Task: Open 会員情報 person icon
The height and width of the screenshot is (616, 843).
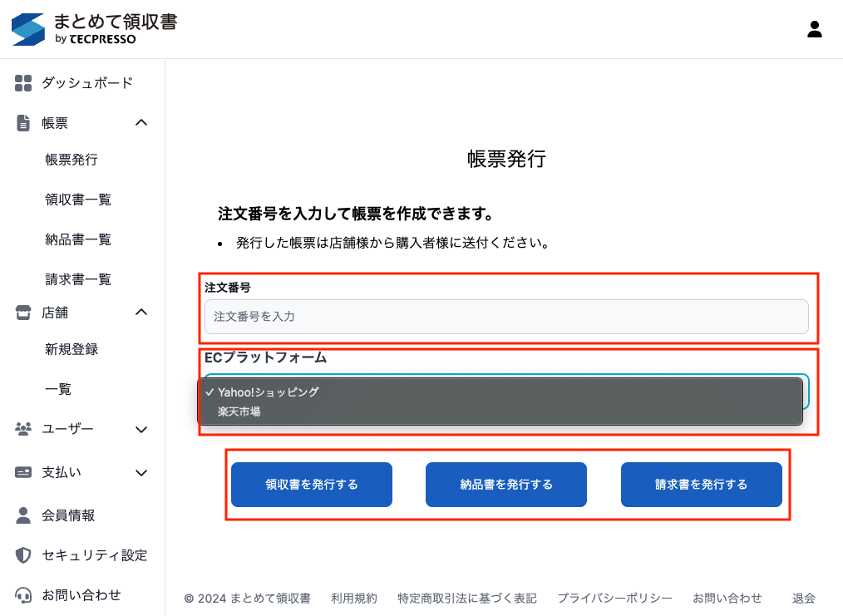Action: pyautogui.click(x=23, y=515)
